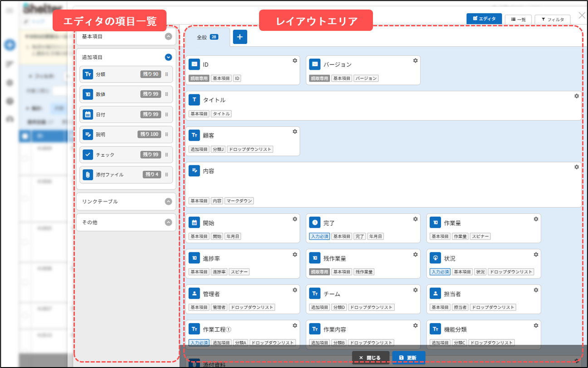Viewport: 588px width, 368px height.
Task: Select the タイトル field card
Action: (x=384, y=106)
